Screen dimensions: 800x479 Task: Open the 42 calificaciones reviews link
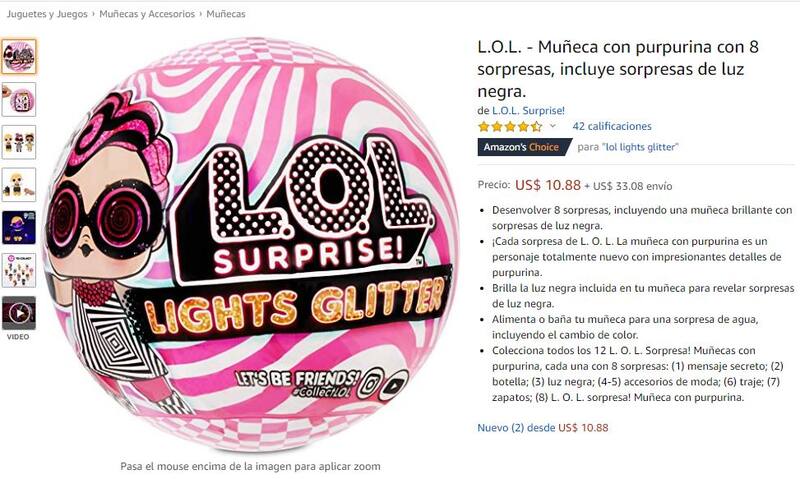pyautogui.click(x=612, y=126)
